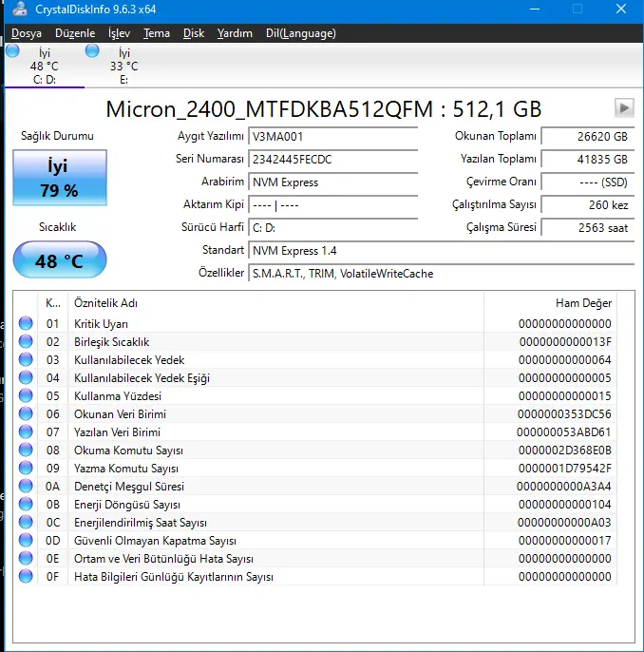This screenshot has height=652, width=644.
Task: Open the Dil(Language) menu
Action: pos(301,33)
